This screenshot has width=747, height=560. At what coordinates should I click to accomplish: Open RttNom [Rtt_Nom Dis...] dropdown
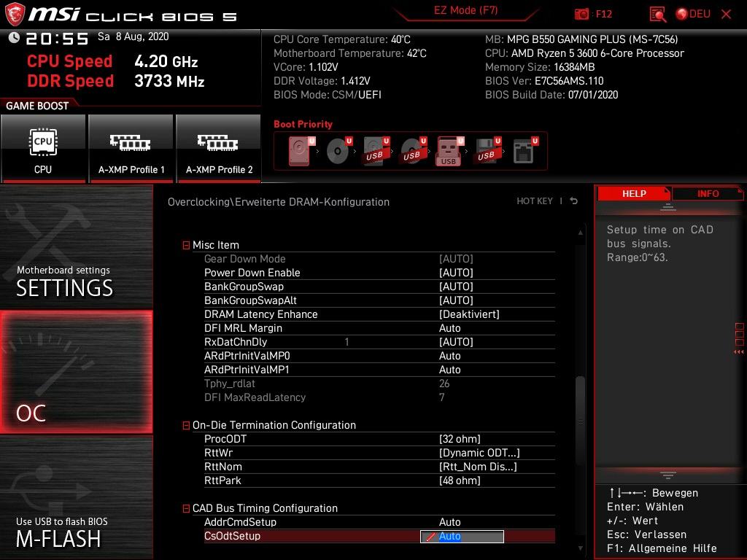[478, 467]
